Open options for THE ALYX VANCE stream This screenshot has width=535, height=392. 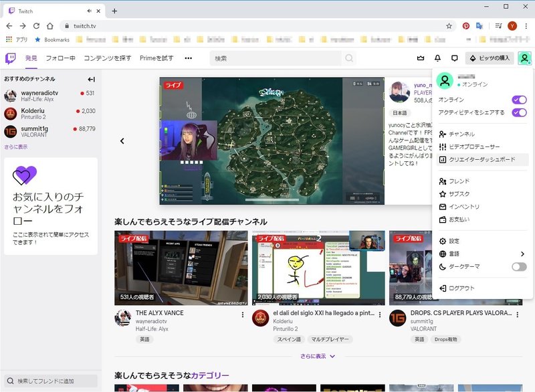(243, 314)
